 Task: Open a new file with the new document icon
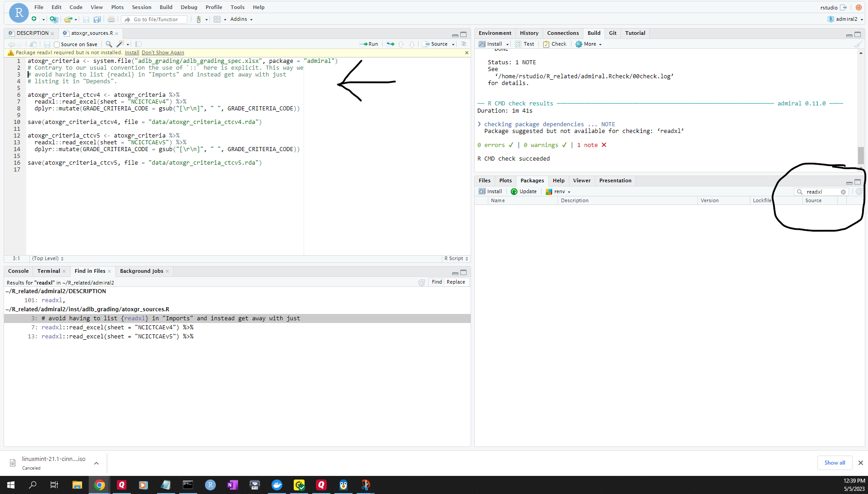[34, 19]
